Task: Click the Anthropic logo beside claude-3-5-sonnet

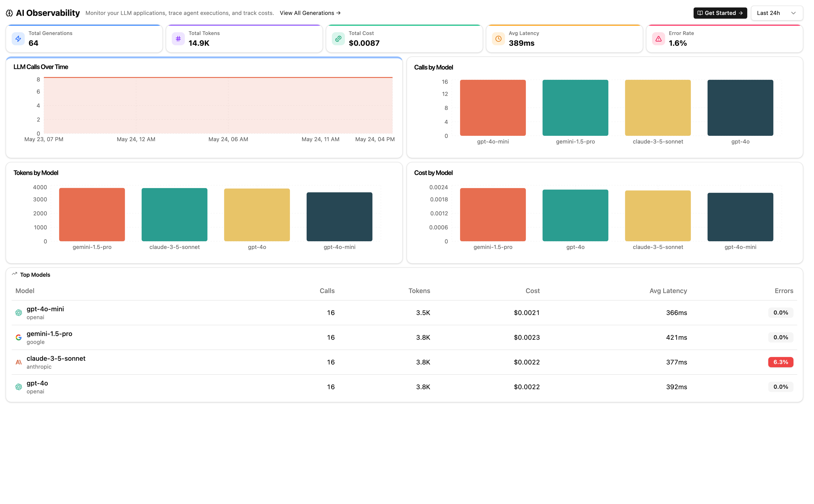Action: (x=19, y=362)
